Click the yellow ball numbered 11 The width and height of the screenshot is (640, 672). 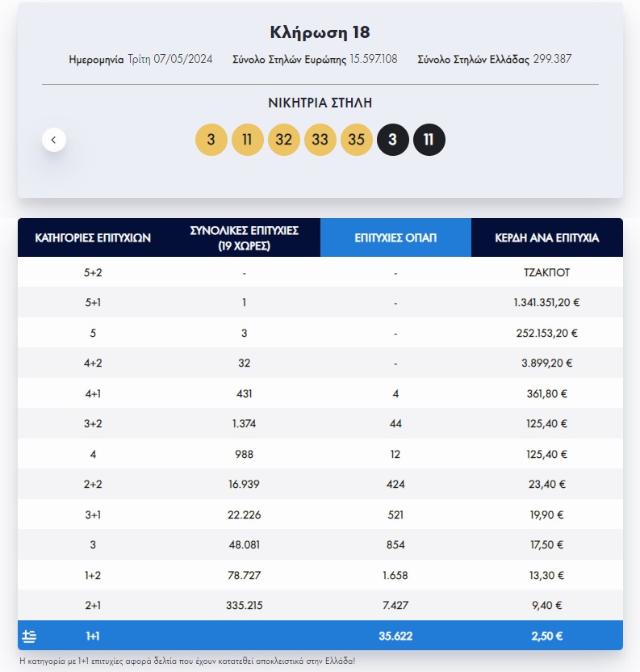pyautogui.click(x=247, y=140)
